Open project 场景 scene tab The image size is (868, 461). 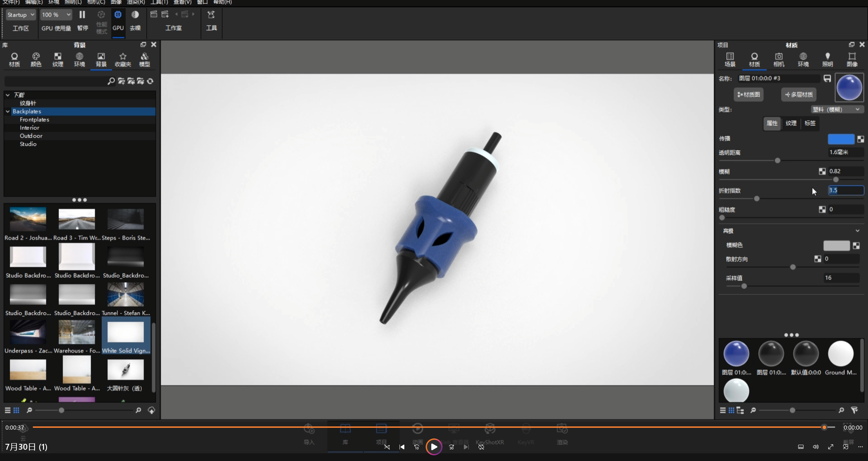coord(730,60)
